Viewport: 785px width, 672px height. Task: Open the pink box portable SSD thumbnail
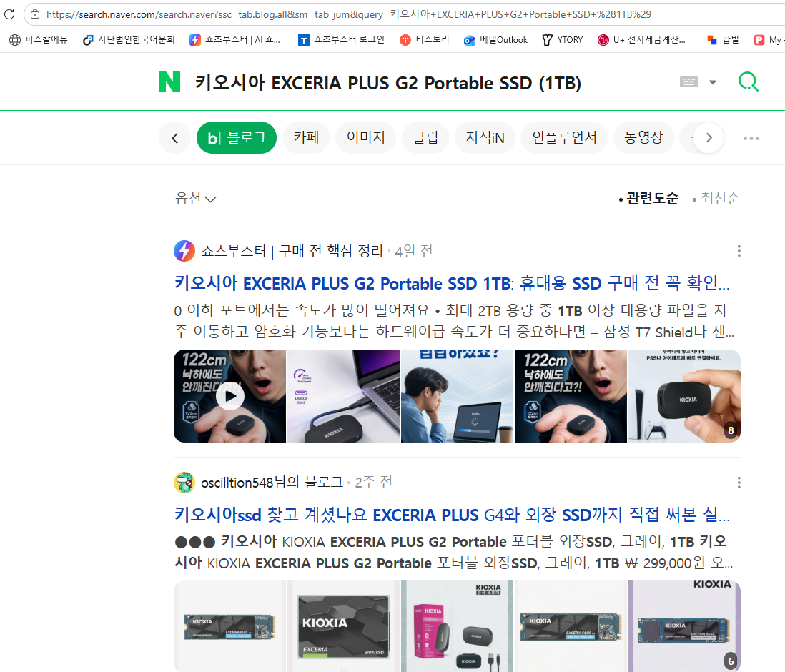[457, 626]
